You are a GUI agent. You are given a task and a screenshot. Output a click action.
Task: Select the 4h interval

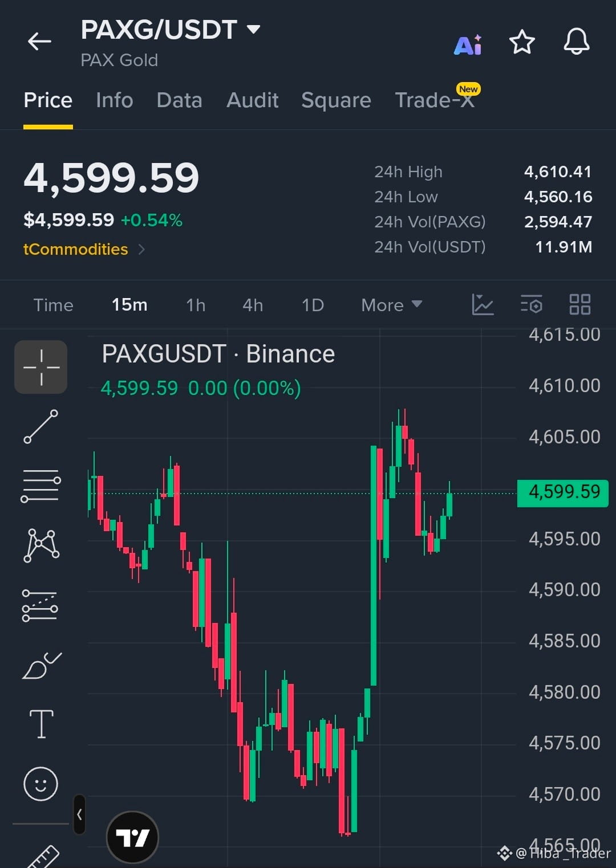pyautogui.click(x=253, y=305)
